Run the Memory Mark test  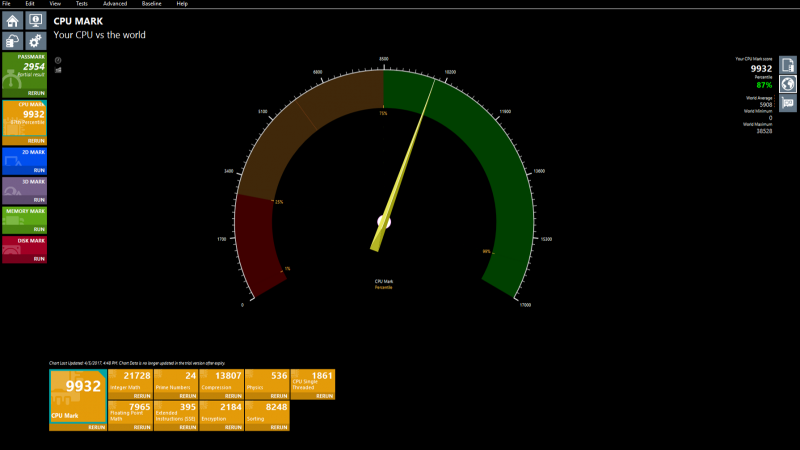click(x=39, y=230)
